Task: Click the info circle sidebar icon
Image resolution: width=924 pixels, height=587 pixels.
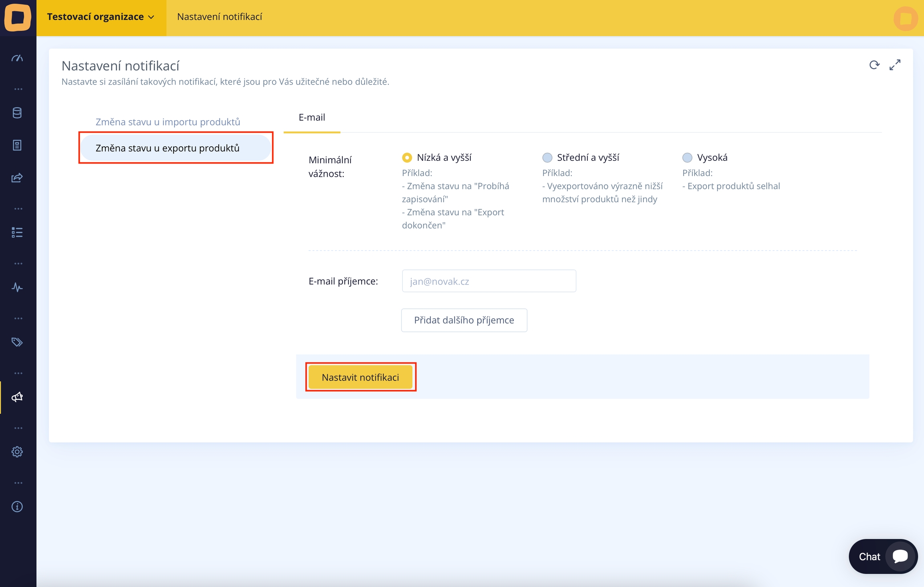Action: [17, 507]
